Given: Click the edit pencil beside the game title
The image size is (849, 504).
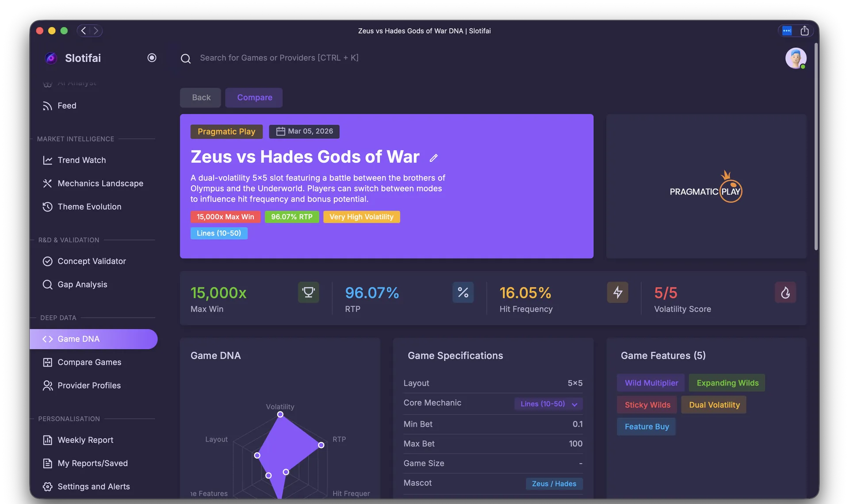Looking at the screenshot, I should 434,158.
